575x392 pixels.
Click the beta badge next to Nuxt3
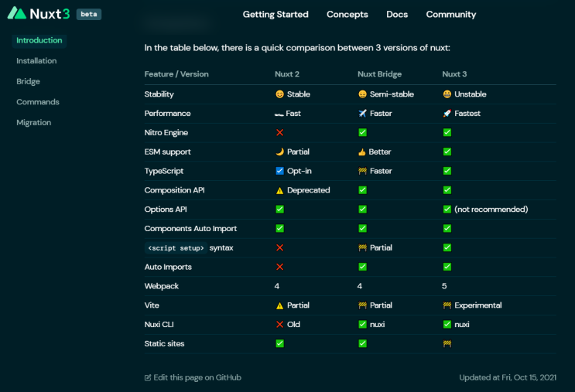[x=89, y=14]
